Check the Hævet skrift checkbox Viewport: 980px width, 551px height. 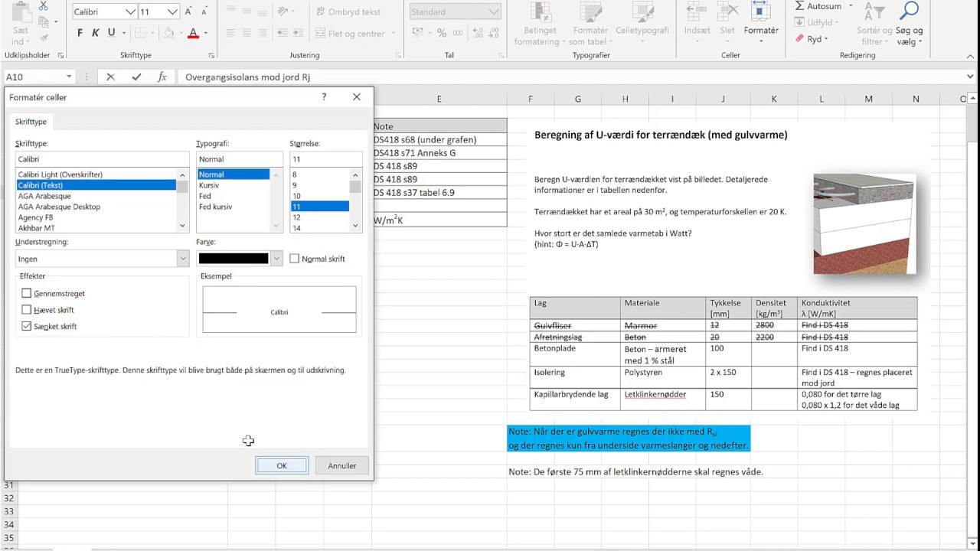coord(27,310)
